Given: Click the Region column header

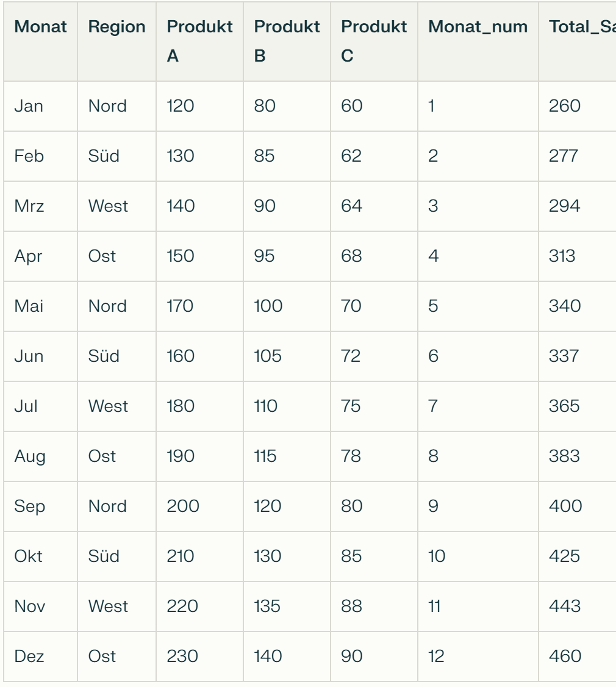Looking at the screenshot, I should (116, 41).
